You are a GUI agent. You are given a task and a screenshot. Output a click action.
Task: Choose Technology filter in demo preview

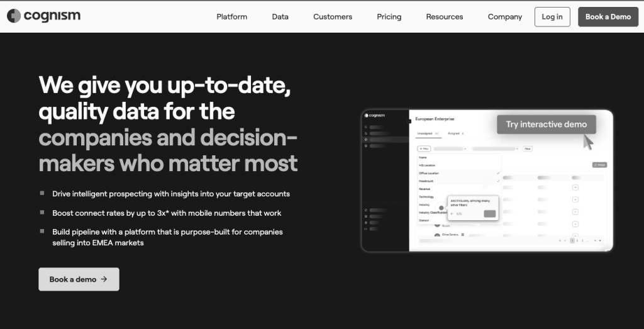pos(426,197)
